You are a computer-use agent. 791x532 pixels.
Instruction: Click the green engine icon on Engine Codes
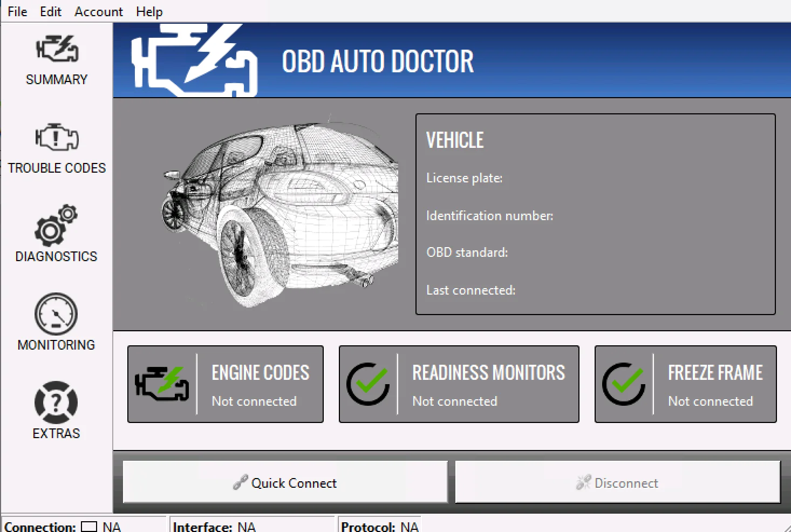tap(162, 384)
